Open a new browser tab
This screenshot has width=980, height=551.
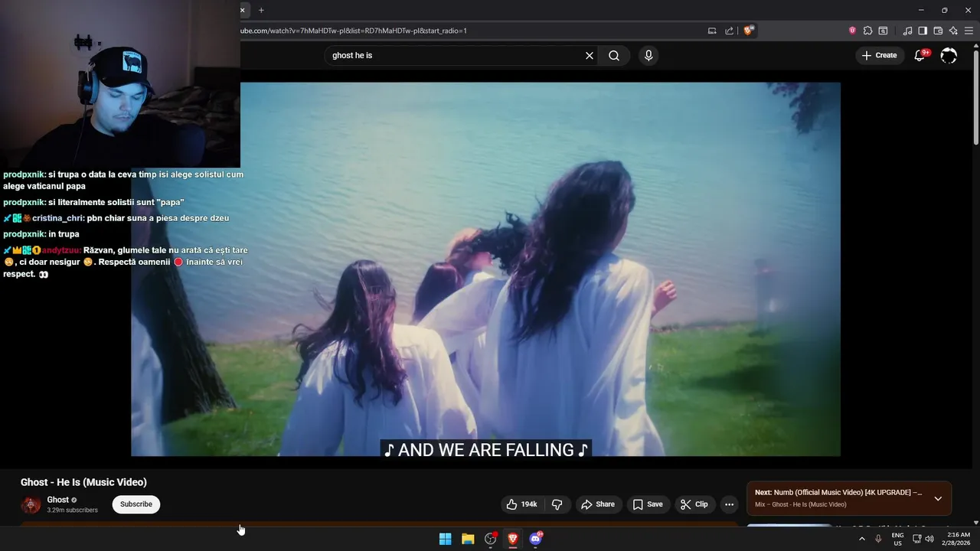pyautogui.click(x=261, y=10)
